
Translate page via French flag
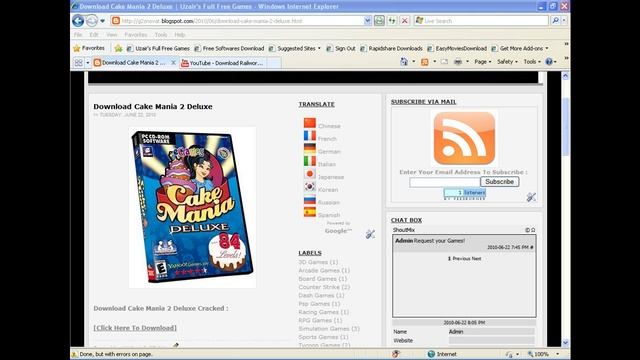(x=310, y=136)
